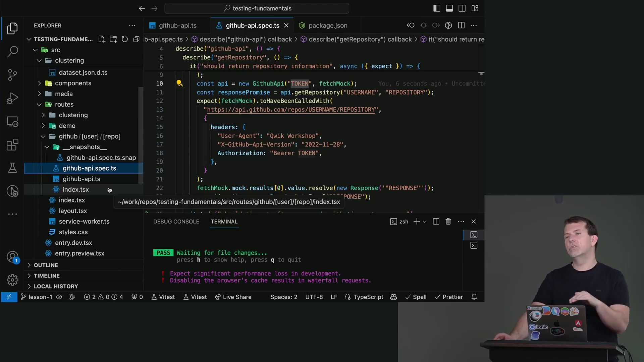The height and width of the screenshot is (362, 644).
Task: Click Live Share in status bar
Action: pyautogui.click(x=233, y=297)
